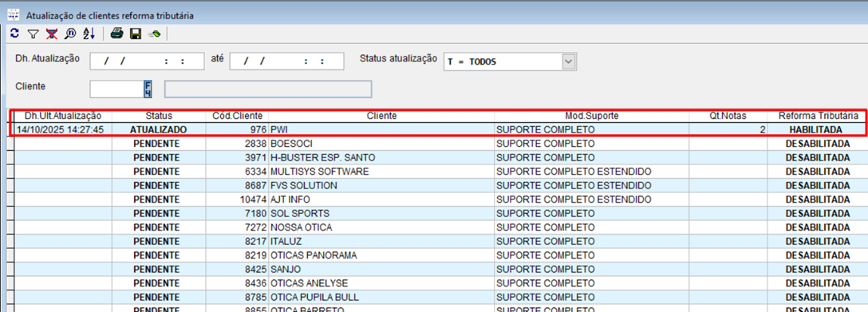Select the OTICAS PANORAMA client
This screenshot has width=868, height=312.
pos(382,255)
